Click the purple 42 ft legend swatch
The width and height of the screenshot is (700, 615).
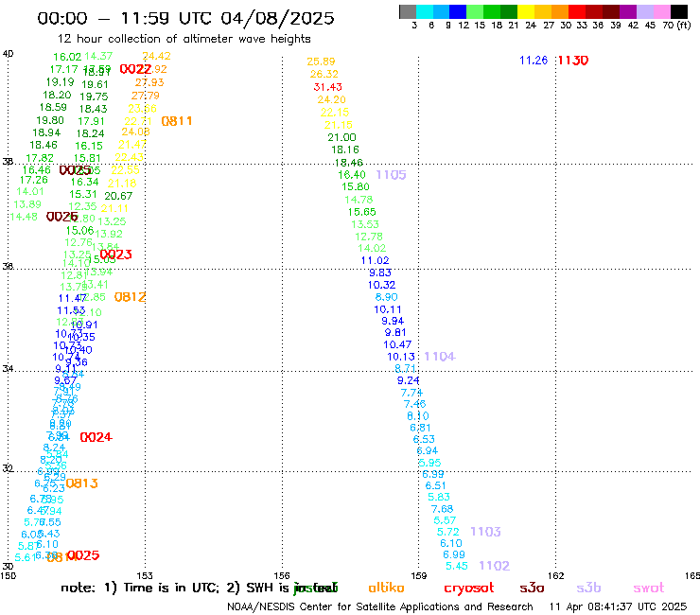[x=628, y=11]
